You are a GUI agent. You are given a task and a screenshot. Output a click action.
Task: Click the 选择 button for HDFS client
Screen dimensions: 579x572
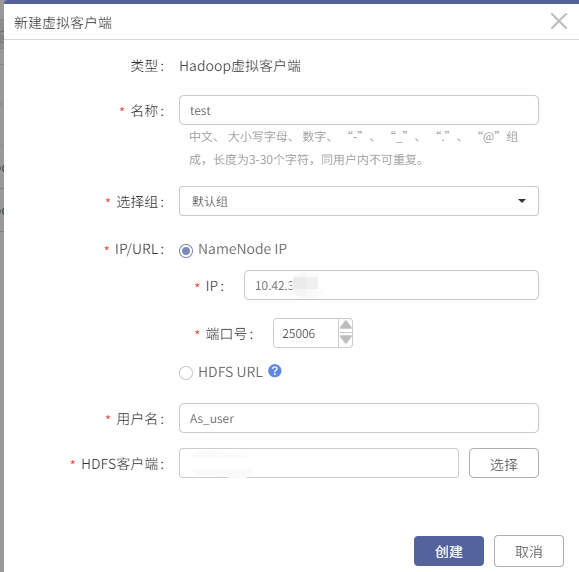tap(504, 463)
